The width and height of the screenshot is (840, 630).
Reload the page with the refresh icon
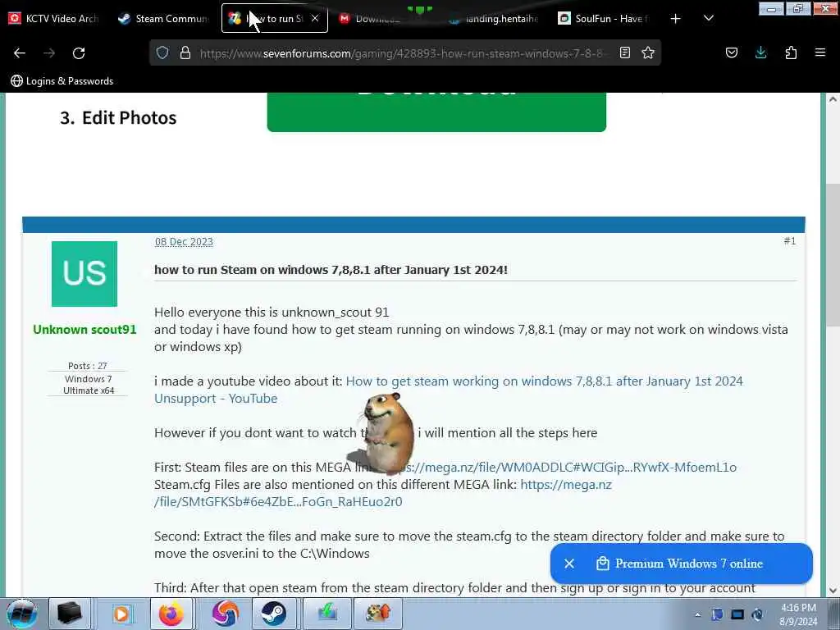(79, 52)
